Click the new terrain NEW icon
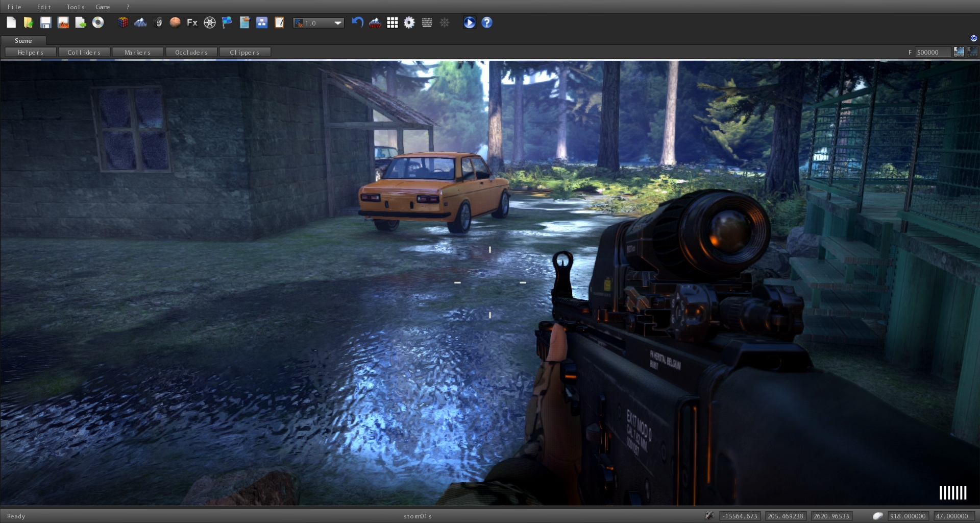This screenshot has height=523, width=980. 375,22
